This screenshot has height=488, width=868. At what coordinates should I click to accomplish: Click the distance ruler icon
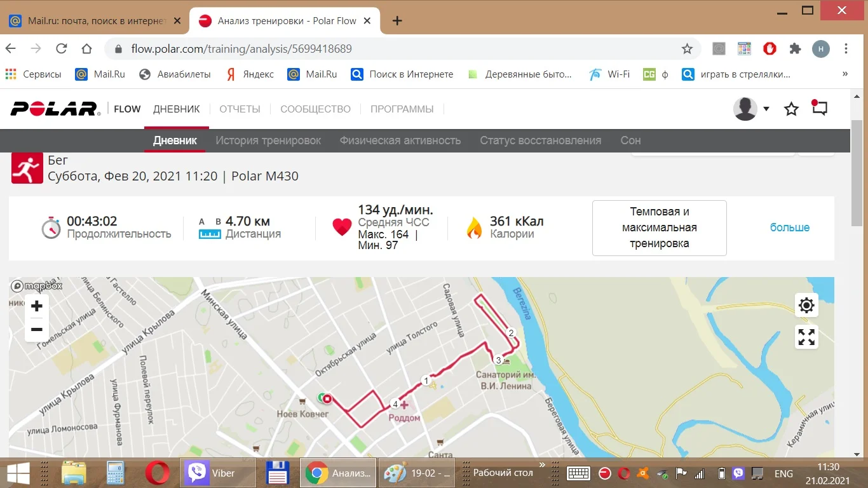pos(209,234)
